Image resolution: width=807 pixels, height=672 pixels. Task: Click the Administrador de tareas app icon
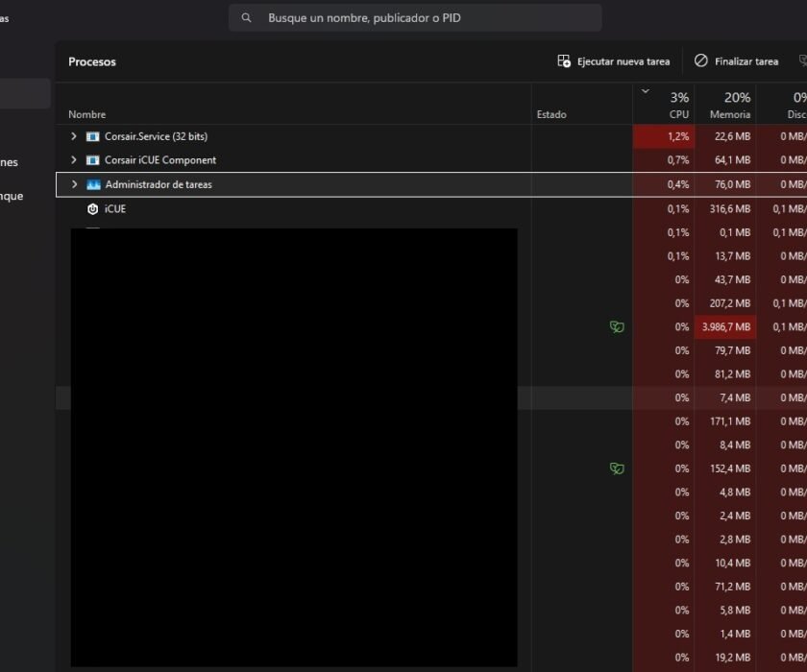(93, 184)
